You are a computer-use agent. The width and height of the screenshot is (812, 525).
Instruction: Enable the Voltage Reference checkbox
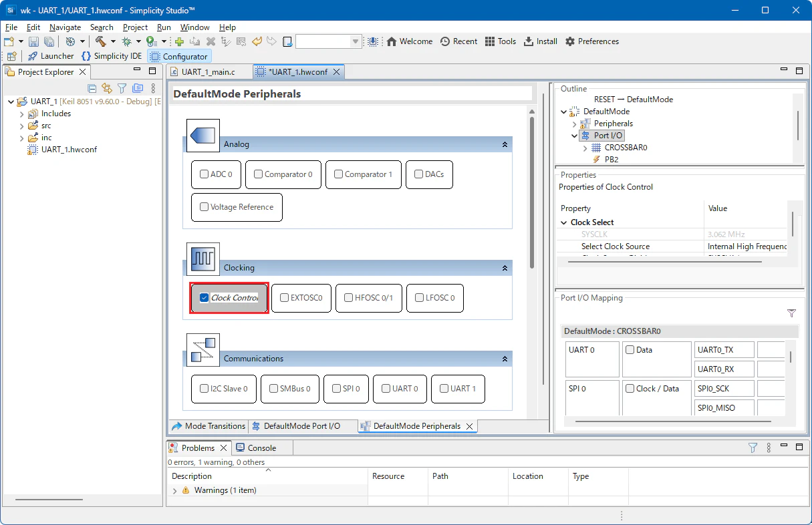(204, 207)
